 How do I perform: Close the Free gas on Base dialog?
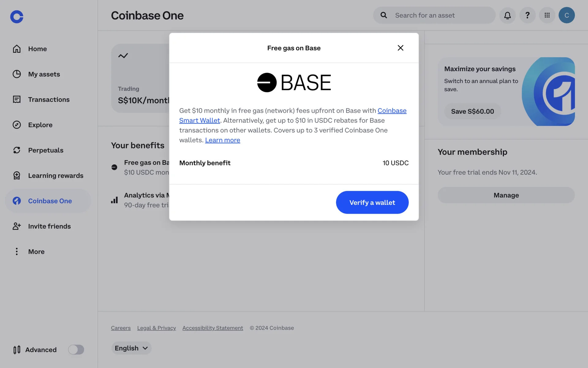coord(400,48)
